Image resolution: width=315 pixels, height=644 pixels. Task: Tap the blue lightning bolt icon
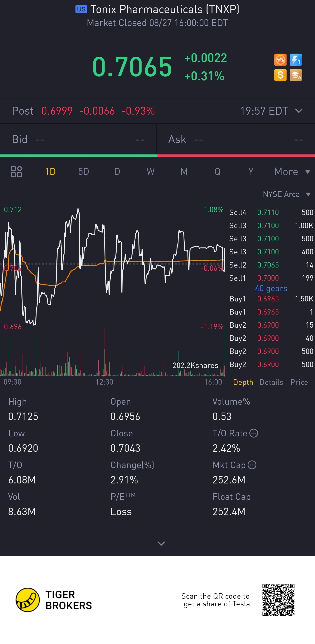(296, 60)
